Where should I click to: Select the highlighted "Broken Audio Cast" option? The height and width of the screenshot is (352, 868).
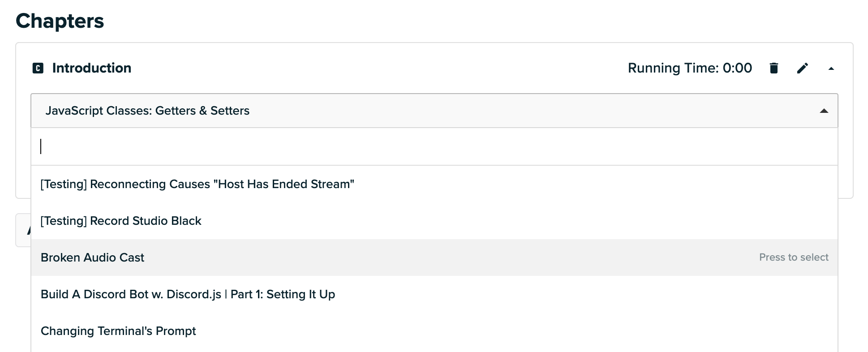pyautogui.click(x=93, y=258)
